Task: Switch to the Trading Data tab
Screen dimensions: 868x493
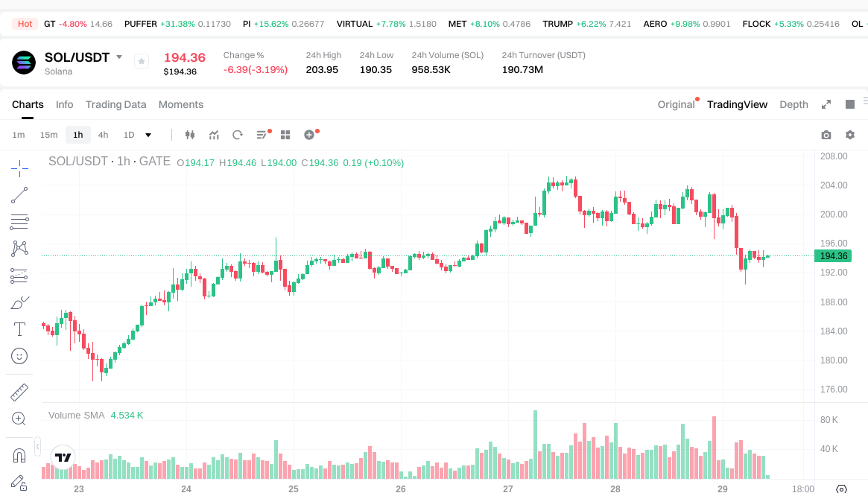Action: [x=115, y=104]
